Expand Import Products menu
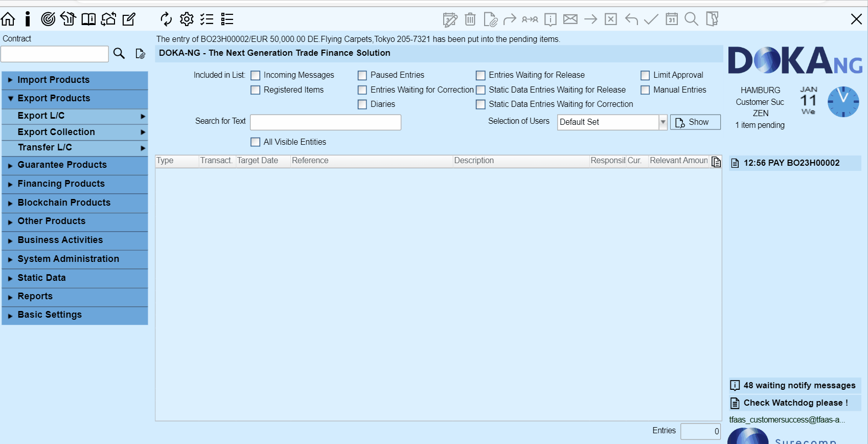 75,80
